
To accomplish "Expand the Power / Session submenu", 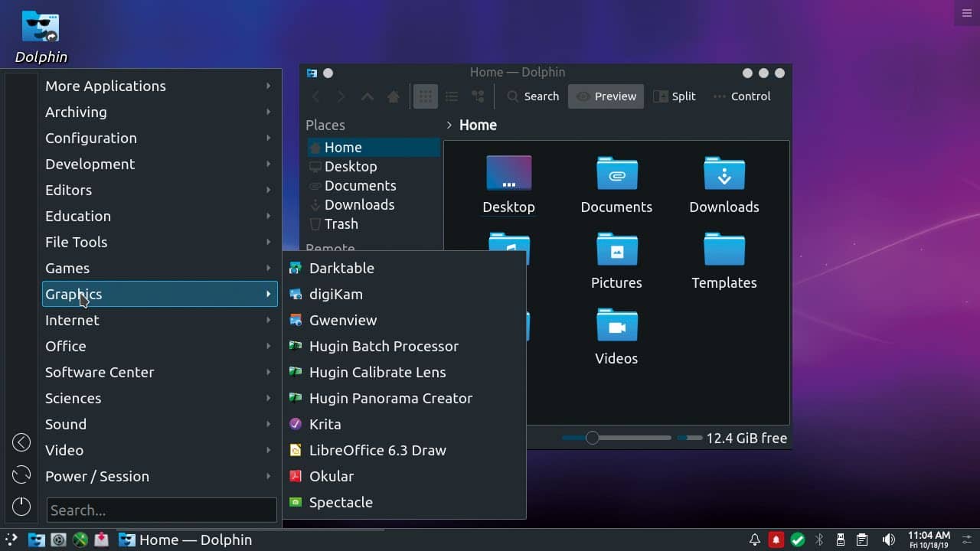I will pyautogui.click(x=97, y=476).
